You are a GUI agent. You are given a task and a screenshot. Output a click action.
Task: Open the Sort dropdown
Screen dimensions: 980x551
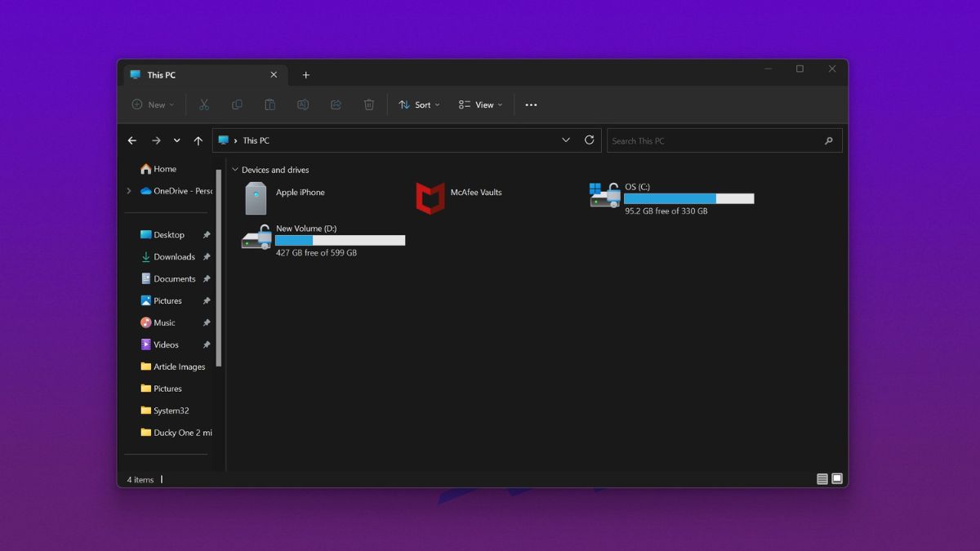coord(419,104)
